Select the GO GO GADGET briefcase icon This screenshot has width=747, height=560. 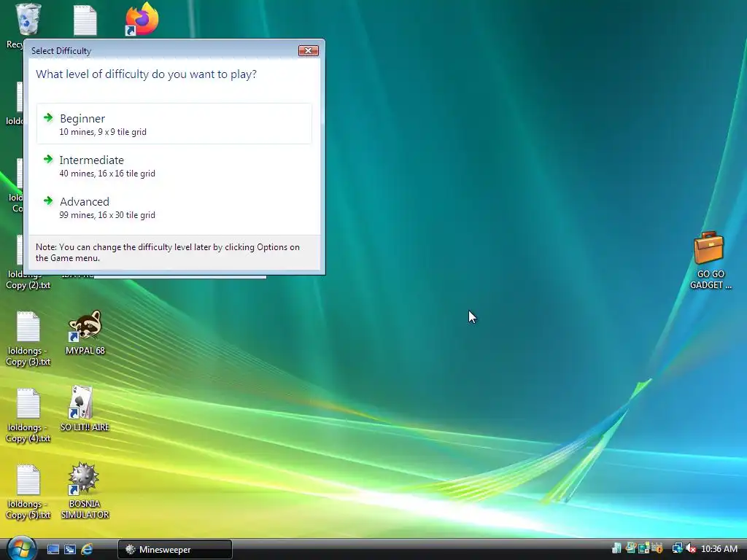(710, 260)
